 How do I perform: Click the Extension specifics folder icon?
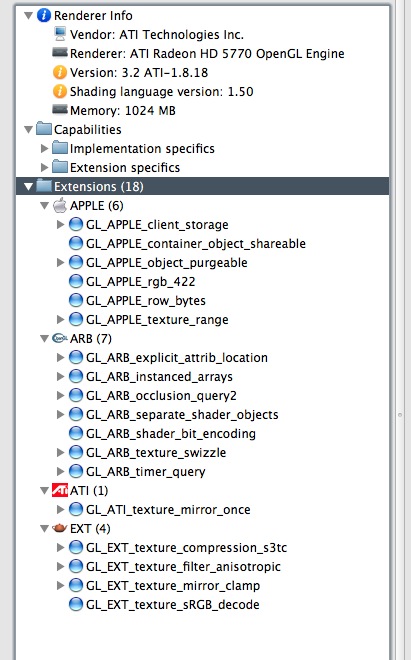60,167
